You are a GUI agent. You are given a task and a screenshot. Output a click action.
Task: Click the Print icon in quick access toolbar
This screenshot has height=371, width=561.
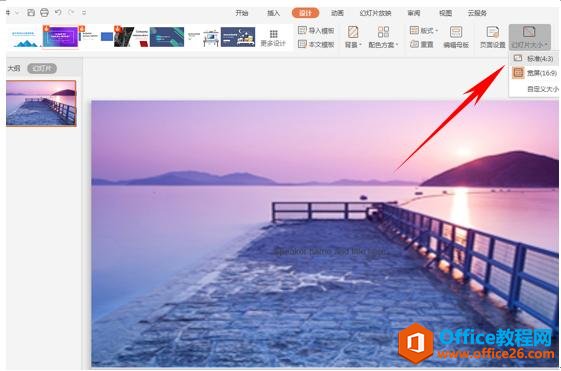pos(44,13)
